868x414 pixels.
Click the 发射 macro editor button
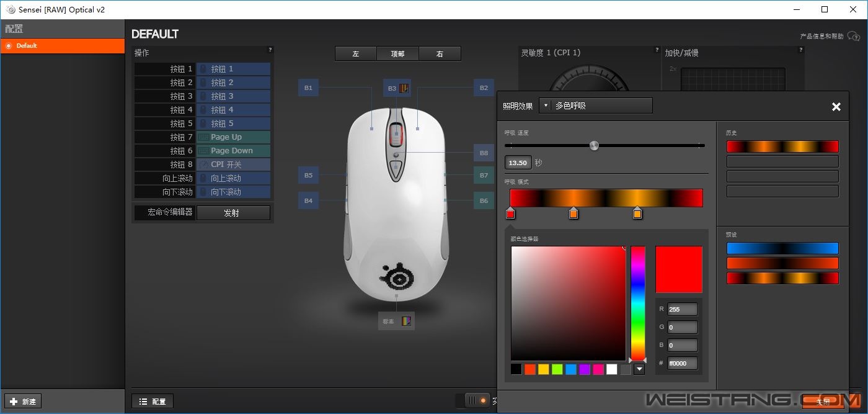point(234,213)
